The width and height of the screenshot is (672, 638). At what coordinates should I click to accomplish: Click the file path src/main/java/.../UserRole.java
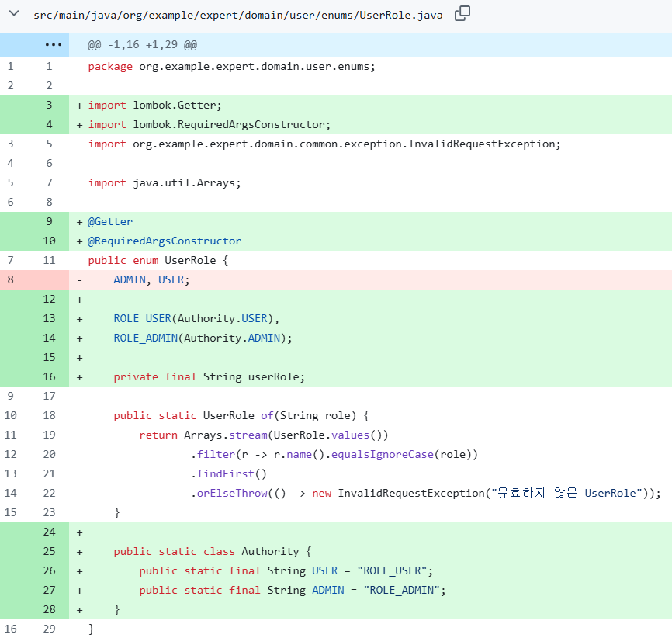(238, 15)
